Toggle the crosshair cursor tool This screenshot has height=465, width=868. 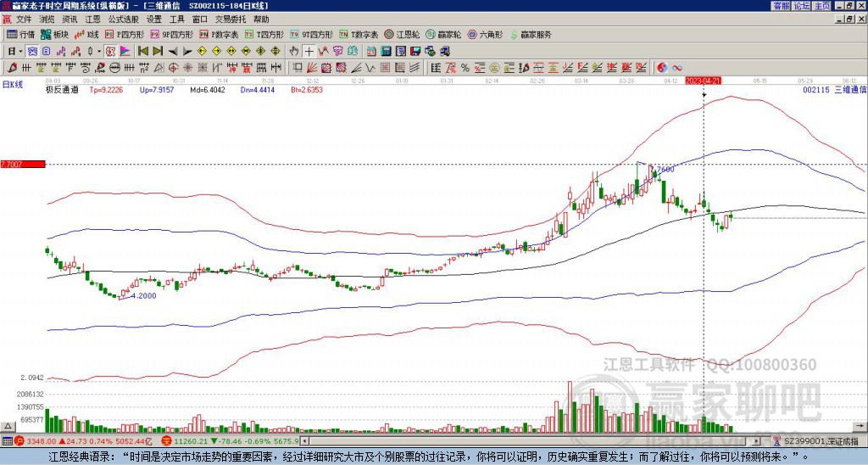(x=309, y=51)
